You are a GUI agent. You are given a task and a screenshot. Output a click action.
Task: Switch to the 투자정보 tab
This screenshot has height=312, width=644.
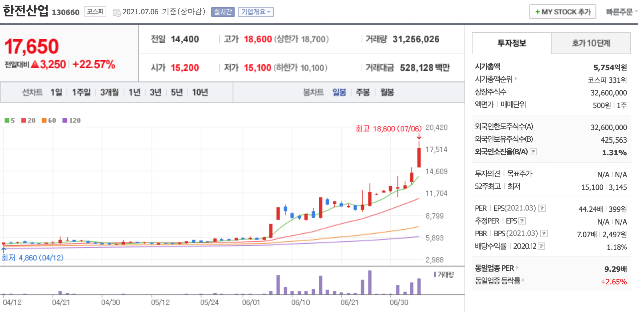click(511, 43)
